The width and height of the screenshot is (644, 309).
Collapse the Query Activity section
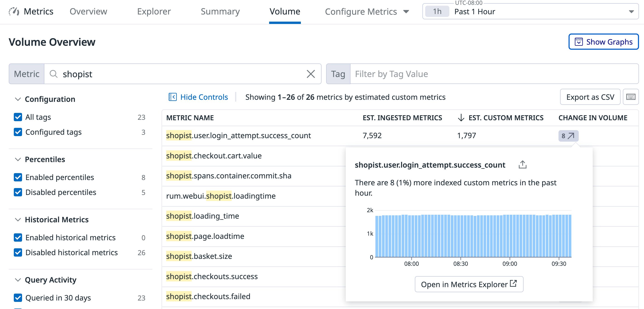click(x=18, y=280)
